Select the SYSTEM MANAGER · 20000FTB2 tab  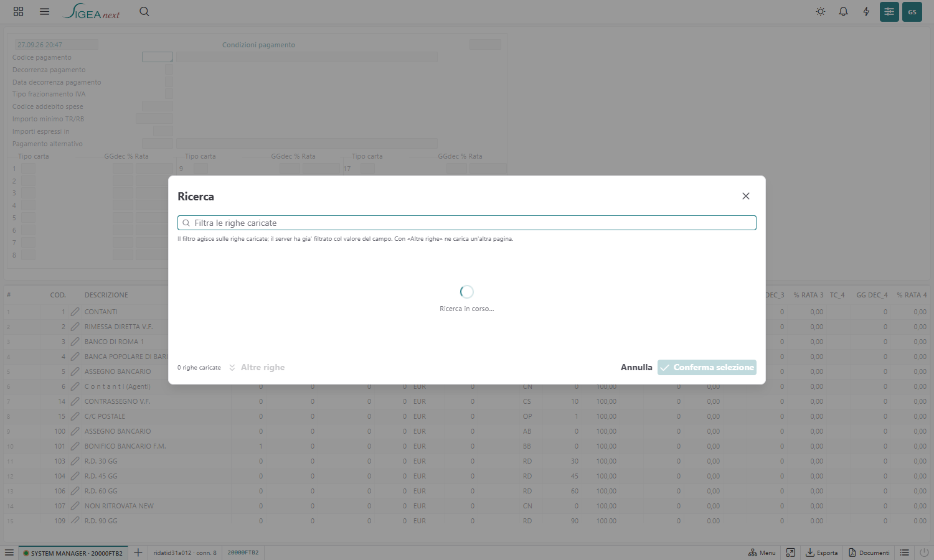point(73,553)
